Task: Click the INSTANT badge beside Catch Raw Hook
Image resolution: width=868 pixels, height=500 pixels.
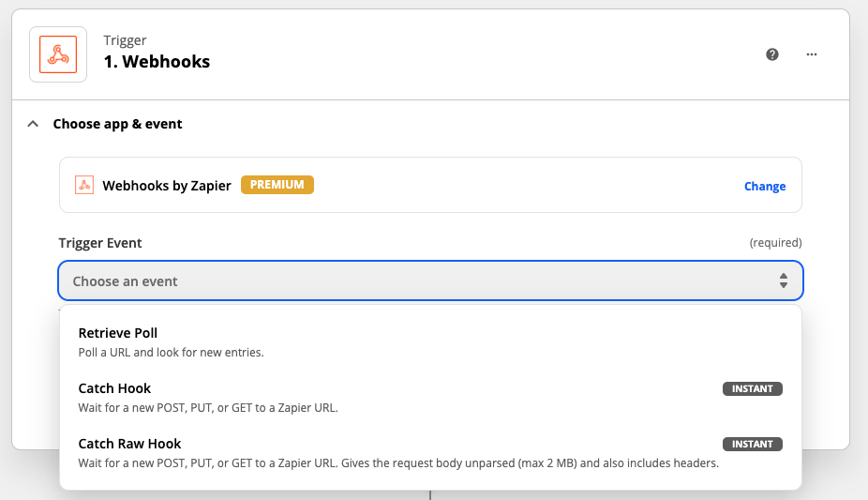Action: coord(752,444)
